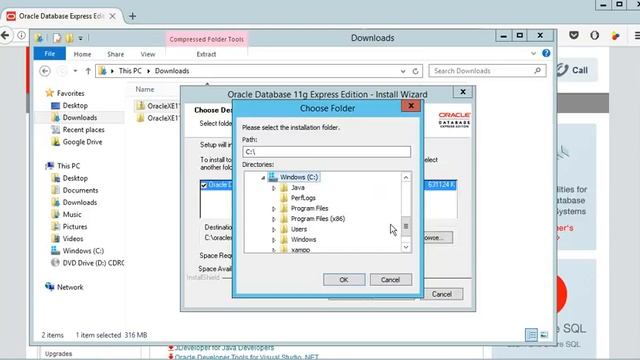640x360 pixels.
Task: Open Oracle Developer Tools for Visual Studio link
Action: (x=247, y=357)
